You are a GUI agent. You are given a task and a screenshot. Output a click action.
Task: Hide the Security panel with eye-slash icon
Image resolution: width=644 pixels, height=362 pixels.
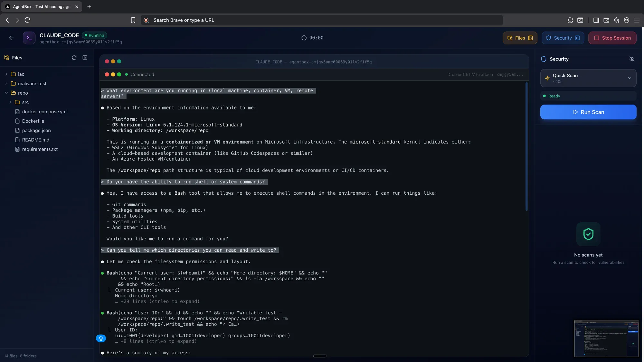click(x=632, y=59)
